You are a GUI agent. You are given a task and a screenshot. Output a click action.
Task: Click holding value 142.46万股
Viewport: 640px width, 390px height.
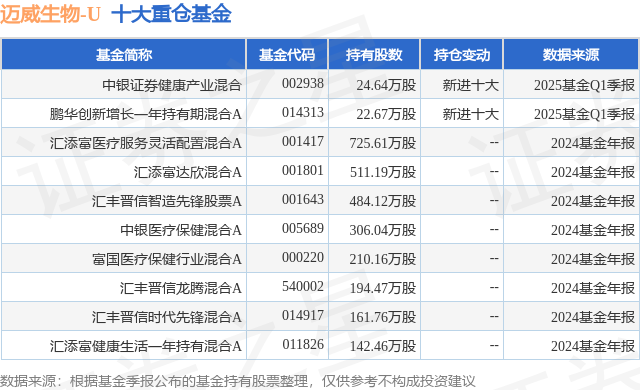tap(383, 346)
